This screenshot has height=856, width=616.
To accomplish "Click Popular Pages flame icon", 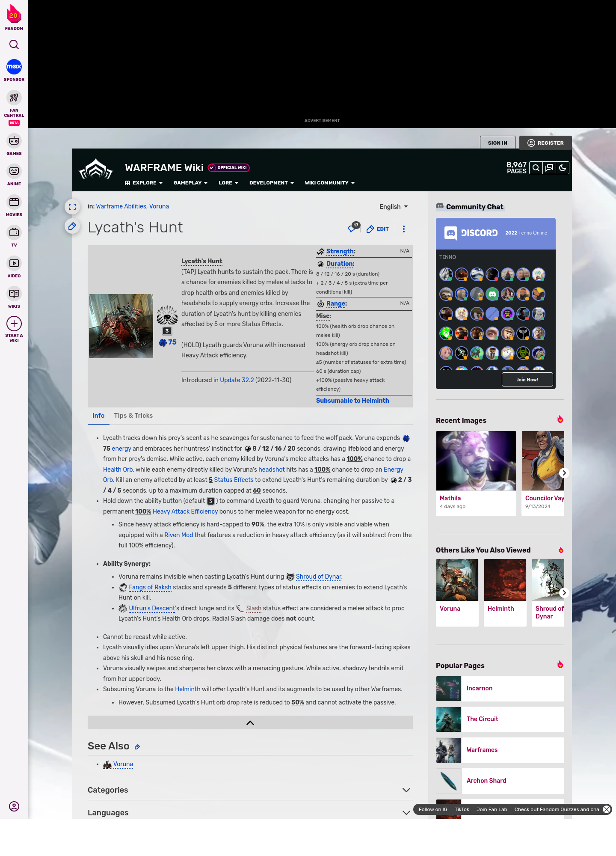I will coord(560,665).
